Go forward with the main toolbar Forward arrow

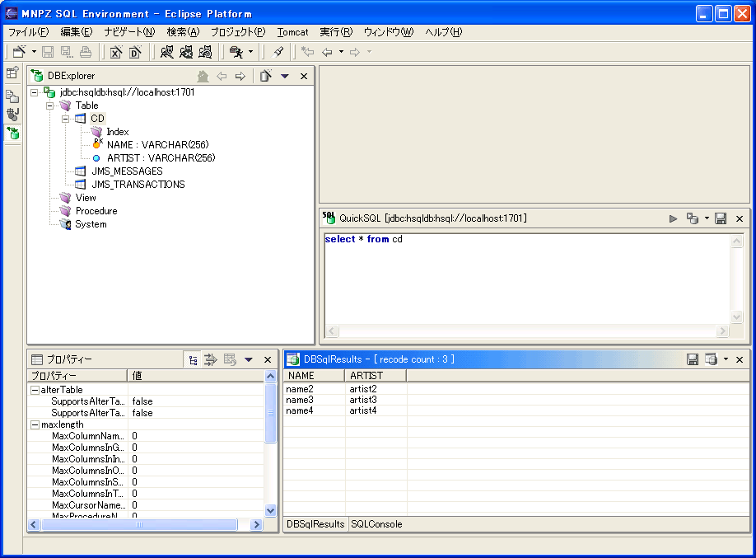coord(355,52)
